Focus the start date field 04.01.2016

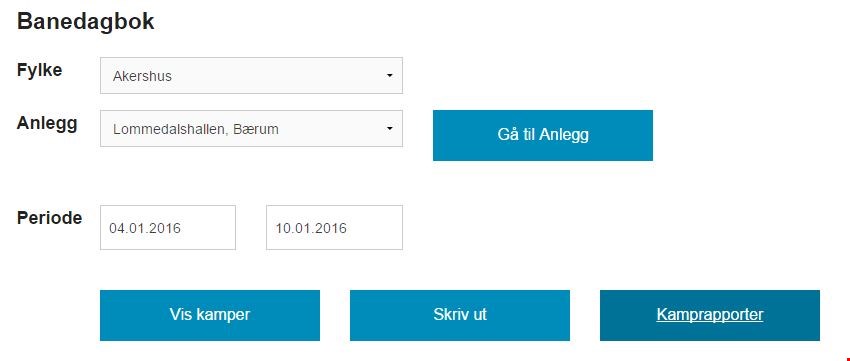[168, 228]
